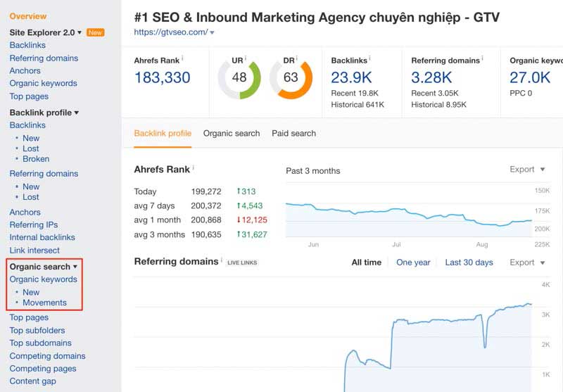Open the Overview link in sidebar
563x392 pixels.
pos(28,16)
